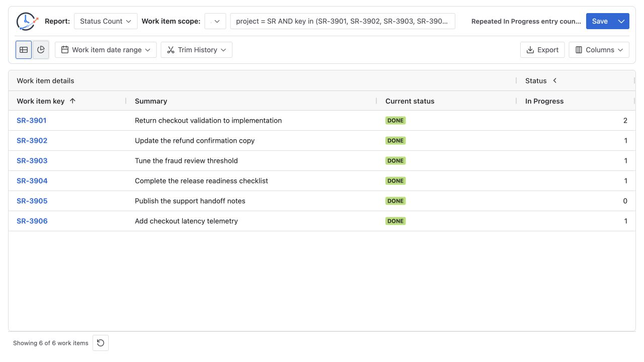Open the Columns chooser
644x362 pixels.
click(x=599, y=50)
